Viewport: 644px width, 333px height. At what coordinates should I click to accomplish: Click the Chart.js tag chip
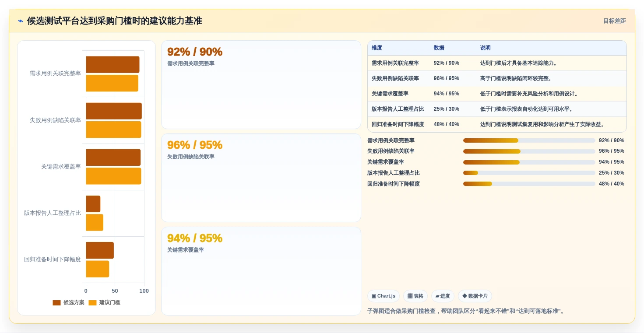tap(384, 296)
